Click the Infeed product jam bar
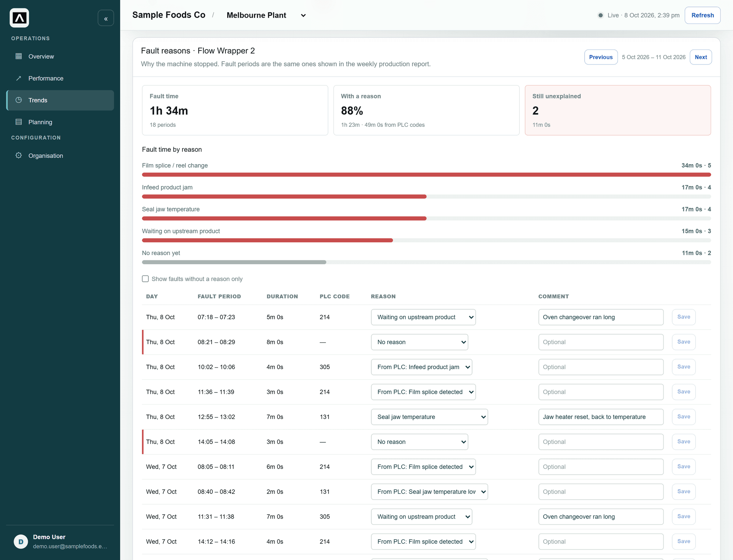 (x=284, y=197)
